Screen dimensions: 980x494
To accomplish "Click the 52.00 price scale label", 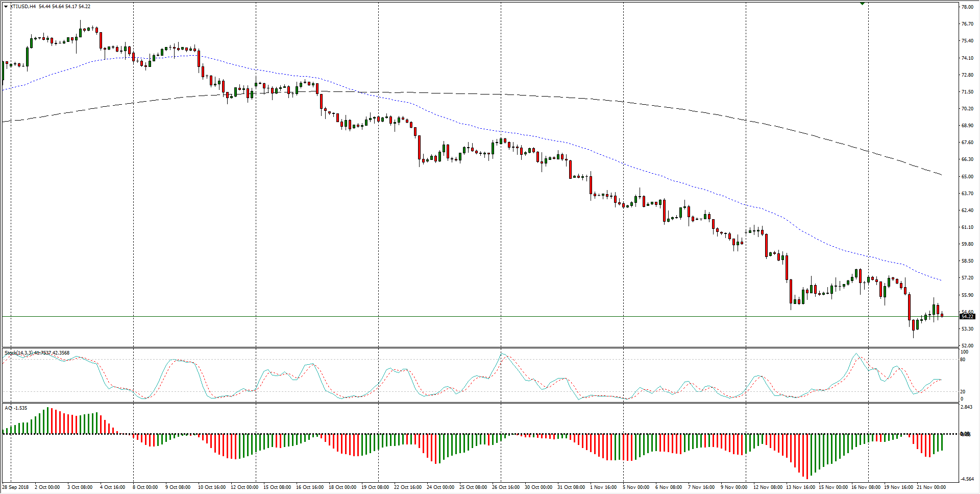I will coord(967,346).
